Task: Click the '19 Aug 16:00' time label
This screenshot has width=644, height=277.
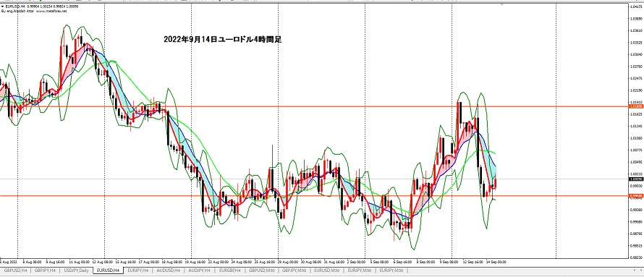Action: point(195,261)
